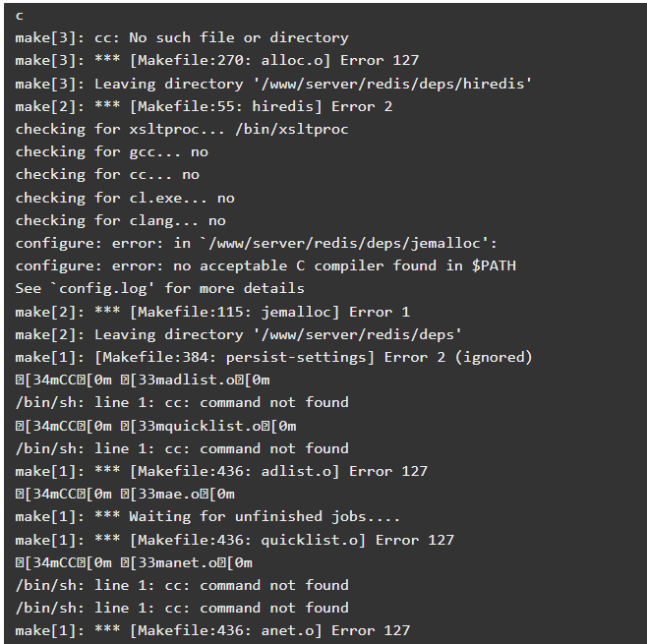Click the 'quicklist.o] Error 127' line

point(234,540)
